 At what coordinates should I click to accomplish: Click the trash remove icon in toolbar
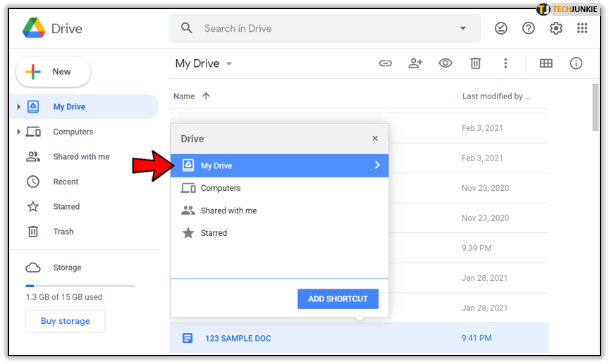(x=476, y=63)
